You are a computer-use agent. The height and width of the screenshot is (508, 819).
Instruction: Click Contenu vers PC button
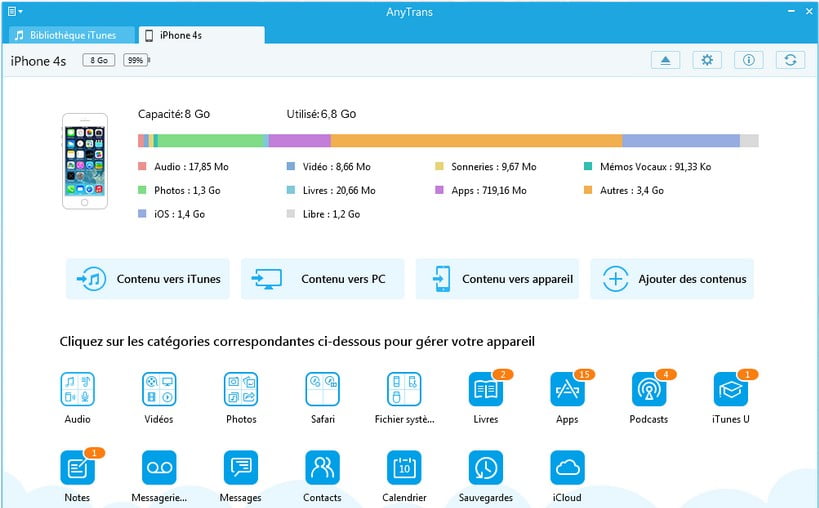[x=322, y=279]
